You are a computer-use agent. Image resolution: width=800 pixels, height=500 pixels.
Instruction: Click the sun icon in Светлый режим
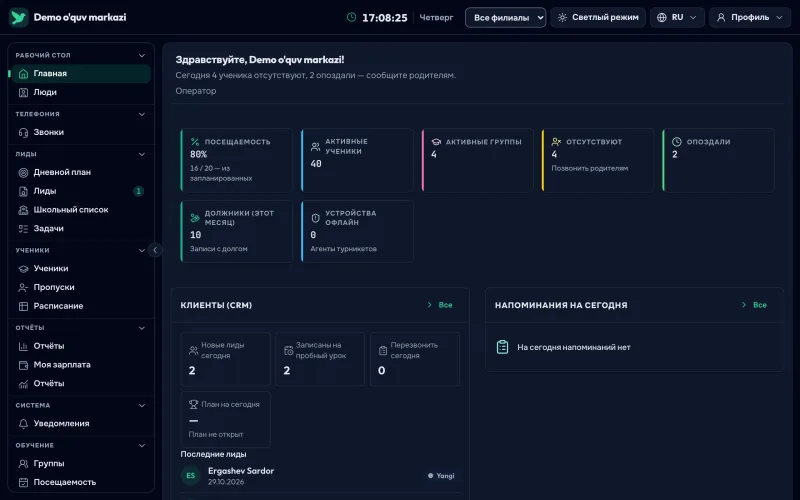(x=562, y=17)
